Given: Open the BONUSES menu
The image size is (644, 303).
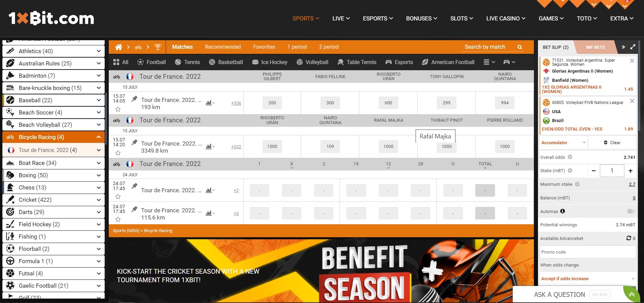Looking at the screenshot, I should (421, 18).
